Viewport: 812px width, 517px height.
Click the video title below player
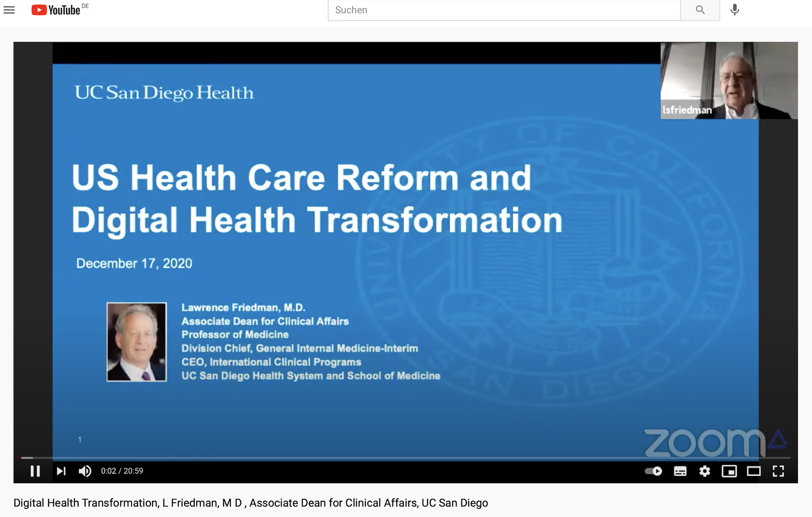tap(251, 503)
